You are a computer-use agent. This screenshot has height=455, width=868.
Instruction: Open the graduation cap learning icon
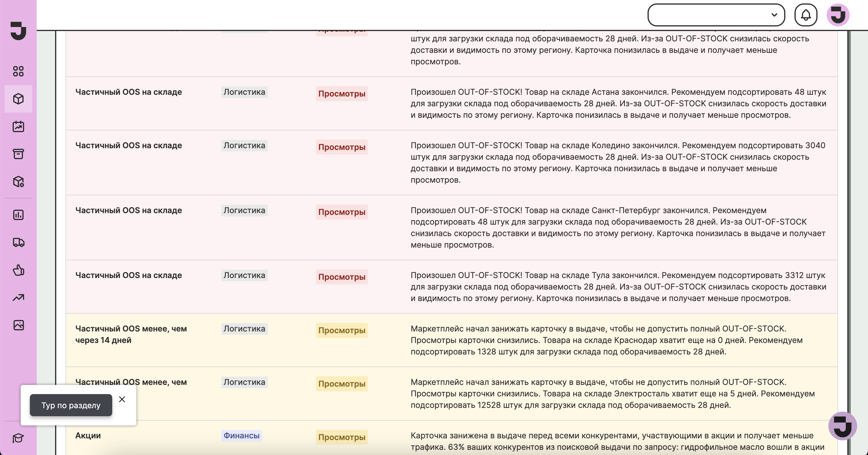tap(18, 438)
